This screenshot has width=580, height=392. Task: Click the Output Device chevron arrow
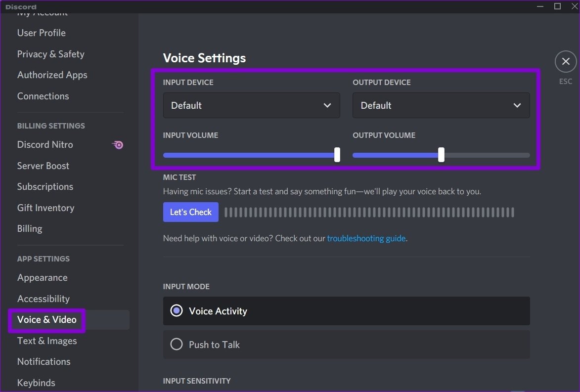pyautogui.click(x=517, y=105)
